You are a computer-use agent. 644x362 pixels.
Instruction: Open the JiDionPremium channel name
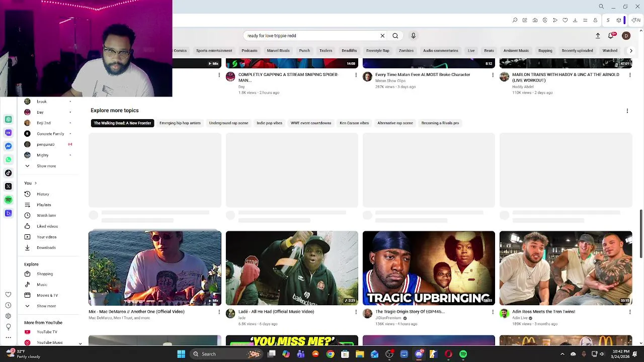click(388, 318)
